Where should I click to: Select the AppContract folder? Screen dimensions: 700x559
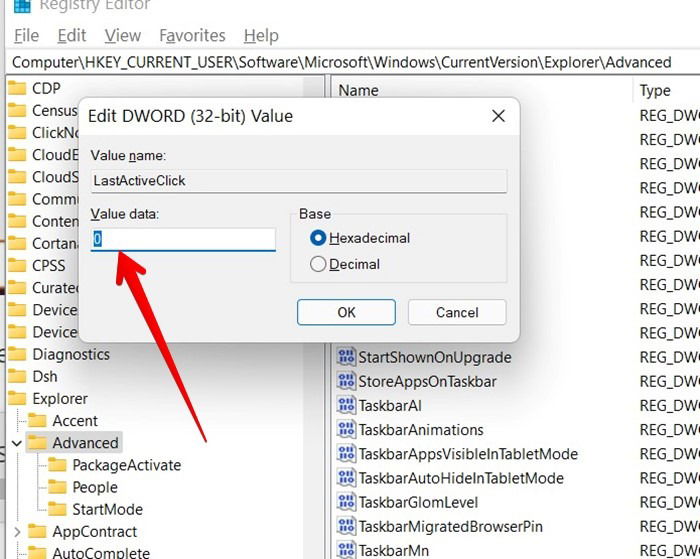click(95, 532)
